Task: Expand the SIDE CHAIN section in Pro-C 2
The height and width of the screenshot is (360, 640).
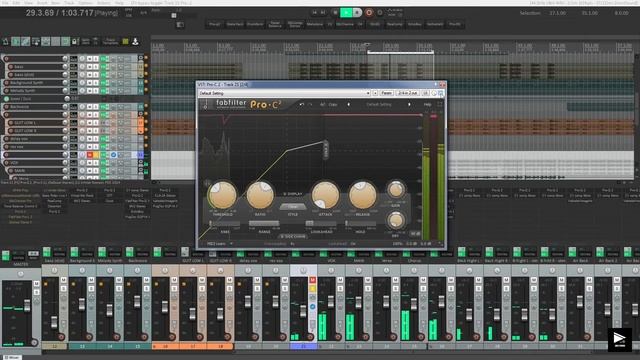Action: (292, 236)
